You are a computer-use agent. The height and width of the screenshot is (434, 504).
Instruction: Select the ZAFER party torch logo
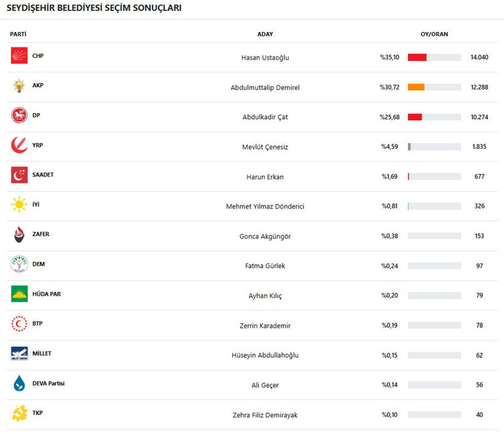click(x=19, y=234)
